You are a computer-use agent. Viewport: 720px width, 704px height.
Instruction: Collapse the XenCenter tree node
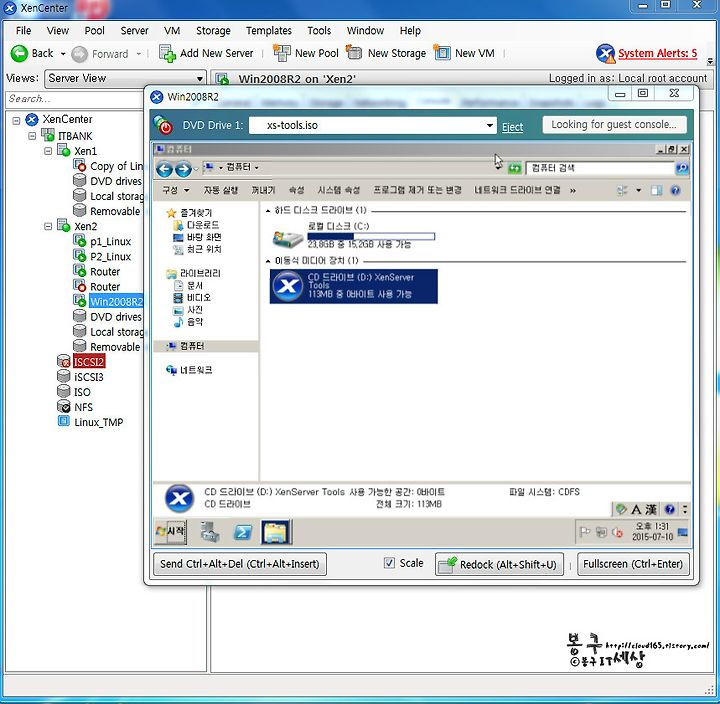[x=16, y=121]
